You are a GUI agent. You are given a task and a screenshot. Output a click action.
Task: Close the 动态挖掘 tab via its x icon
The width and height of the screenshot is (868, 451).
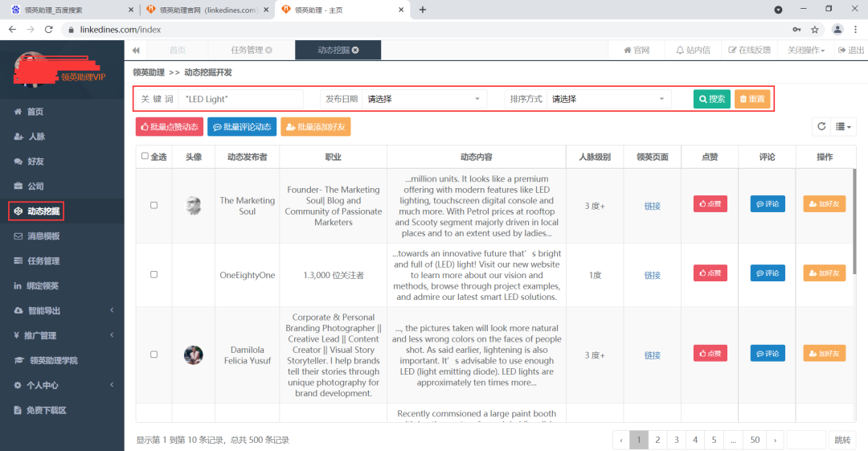tap(355, 50)
